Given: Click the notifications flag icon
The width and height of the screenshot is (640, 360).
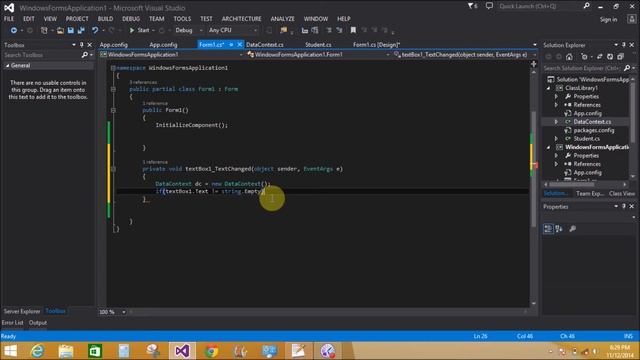Looking at the screenshot, I should click(x=472, y=6).
